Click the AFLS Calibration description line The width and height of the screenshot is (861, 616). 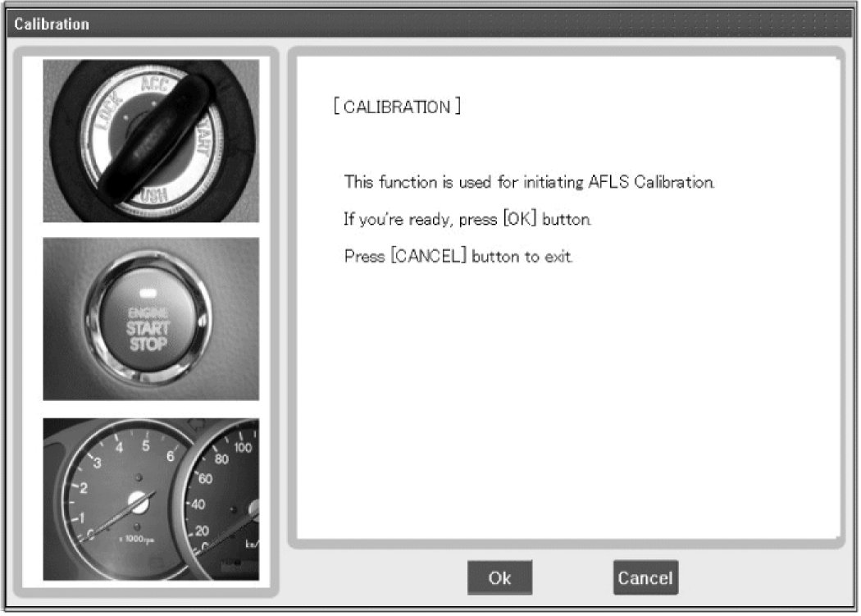pyautogui.click(x=529, y=182)
